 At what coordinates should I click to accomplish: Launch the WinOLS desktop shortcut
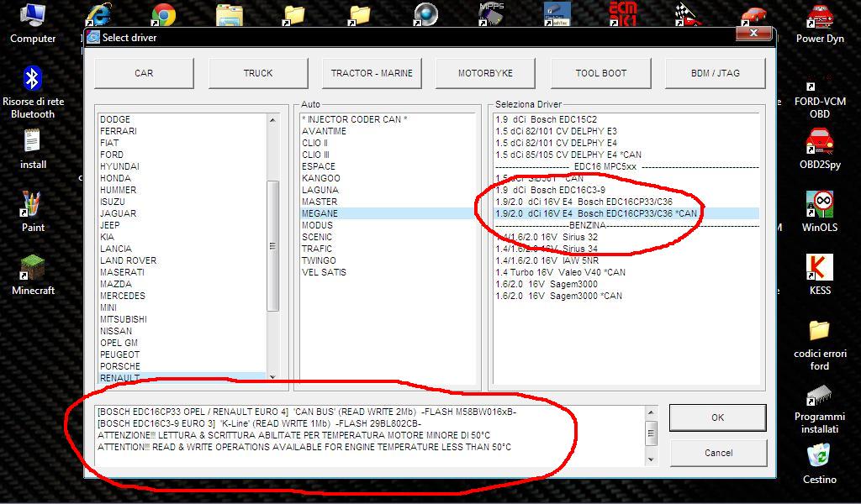pos(819,212)
